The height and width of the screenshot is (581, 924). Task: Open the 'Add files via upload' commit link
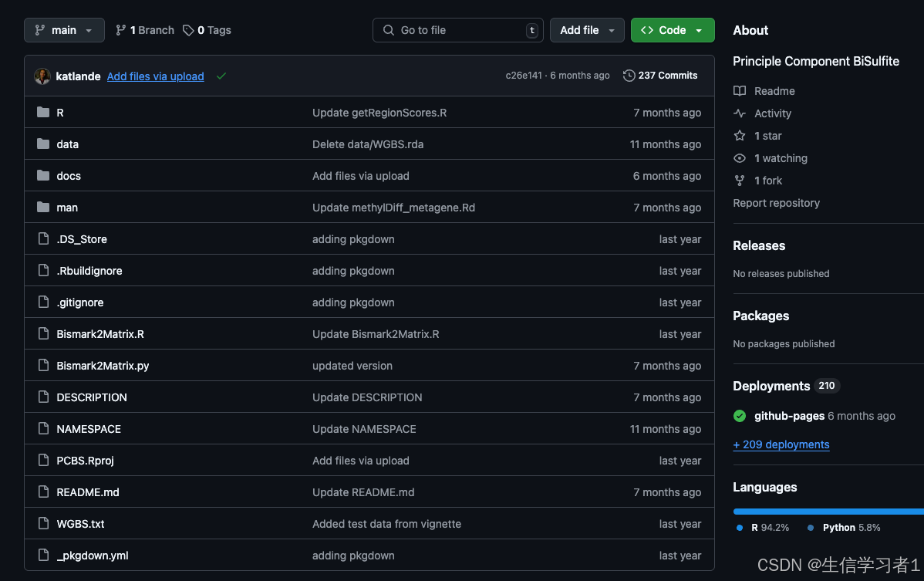(x=156, y=76)
